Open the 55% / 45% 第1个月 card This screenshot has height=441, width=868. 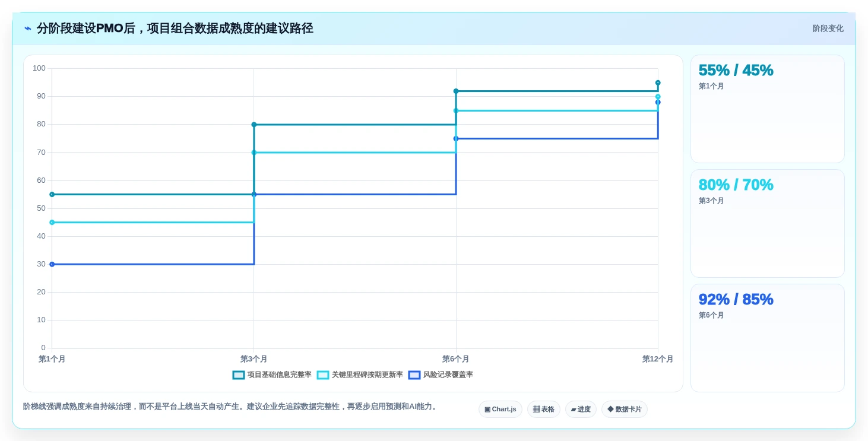(767, 109)
